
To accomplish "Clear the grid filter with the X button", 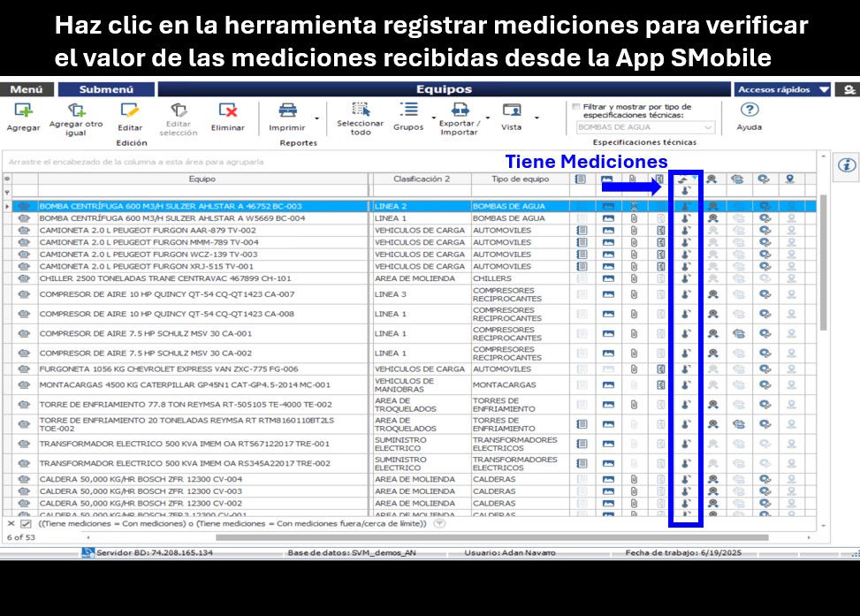I will [x=11, y=524].
